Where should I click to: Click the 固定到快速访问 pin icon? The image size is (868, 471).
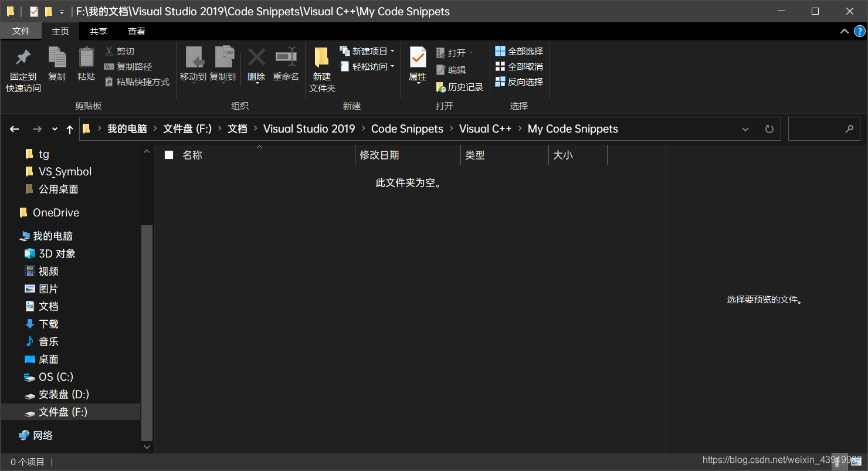coord(23,57)
